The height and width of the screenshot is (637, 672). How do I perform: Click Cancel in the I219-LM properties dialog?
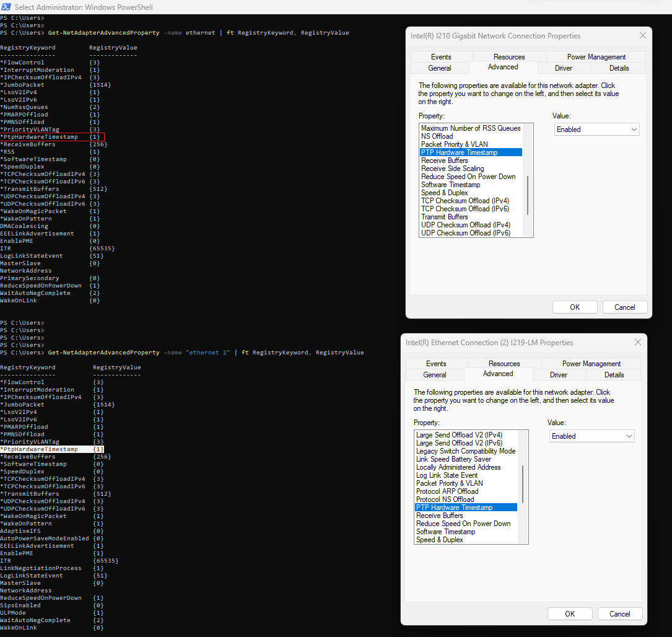click(x=619, y=613)
